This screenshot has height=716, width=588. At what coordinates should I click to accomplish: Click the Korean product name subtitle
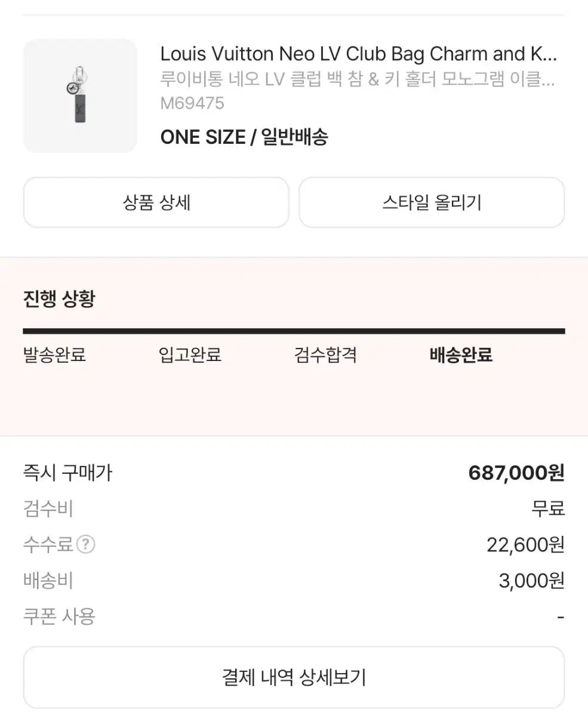(x=358, y=79)
